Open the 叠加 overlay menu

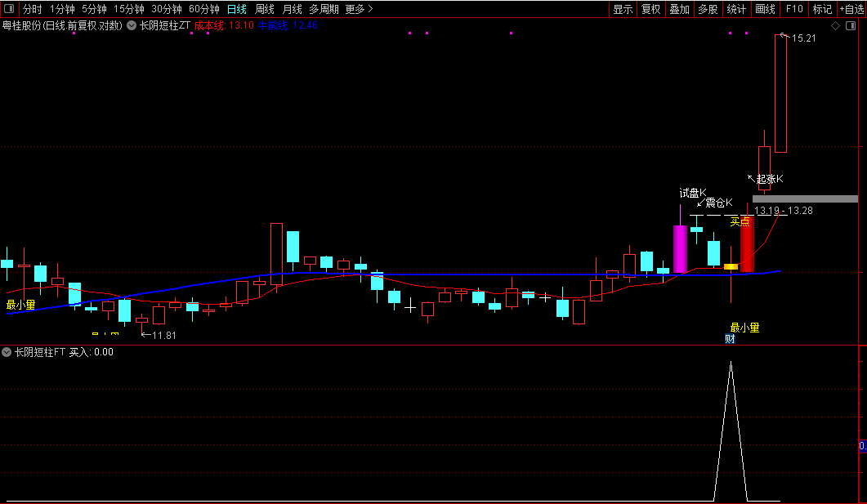pos(679,9)
